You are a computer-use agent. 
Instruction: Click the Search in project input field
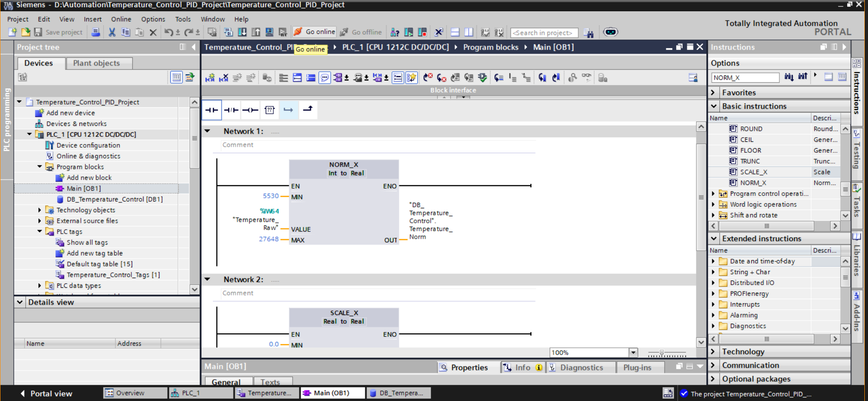tap(544, 33)
